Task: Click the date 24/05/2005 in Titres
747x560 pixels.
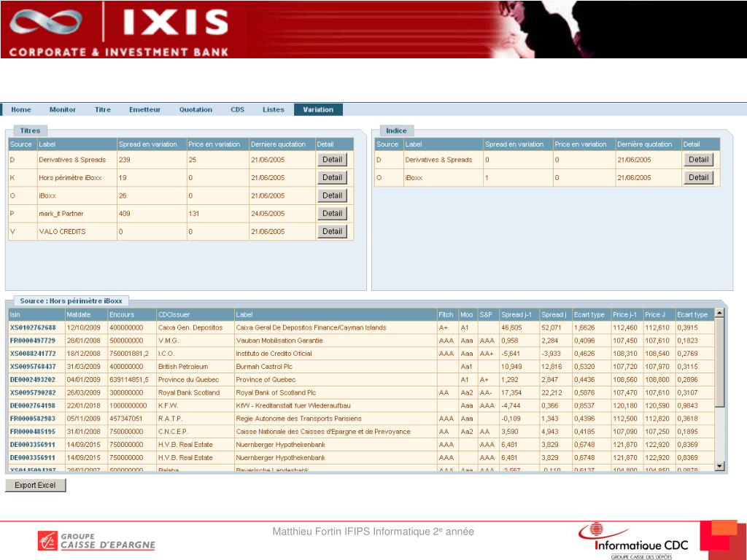Action: 268,214
